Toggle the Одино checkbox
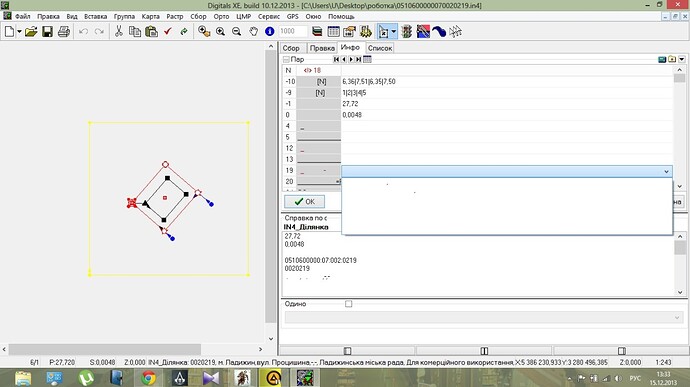The height and width of the screenshot is (387, 690). 349,304
